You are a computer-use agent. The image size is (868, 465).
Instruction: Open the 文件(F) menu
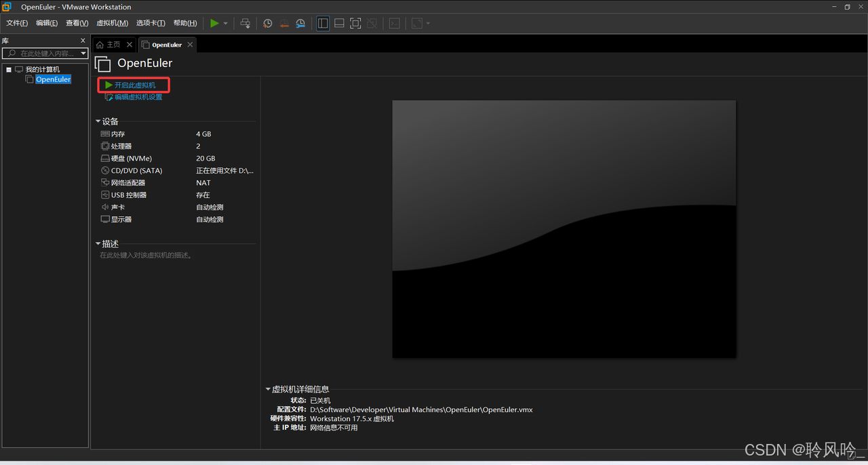click(x=17, y=23)
